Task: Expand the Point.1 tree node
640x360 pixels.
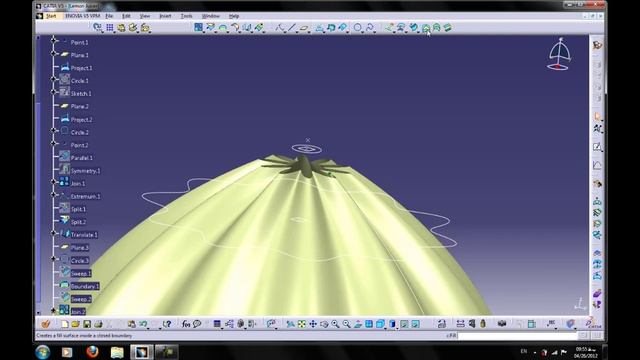Action: click(53, 40)
